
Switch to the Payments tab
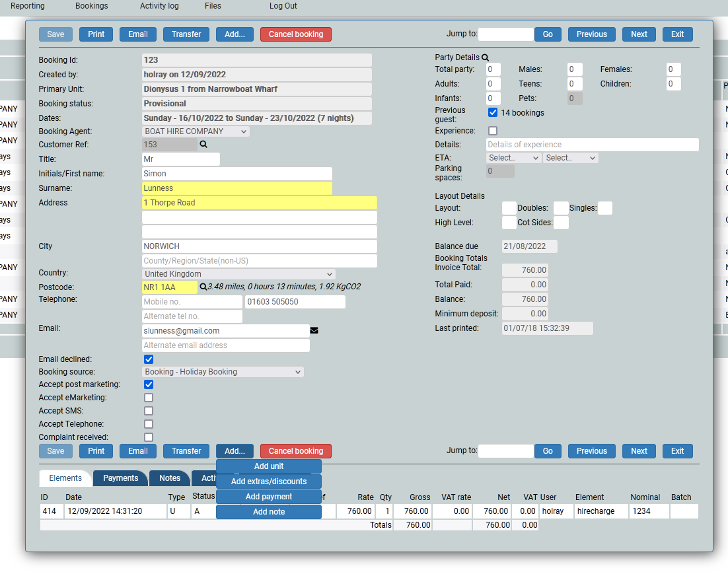pos(120,478)
